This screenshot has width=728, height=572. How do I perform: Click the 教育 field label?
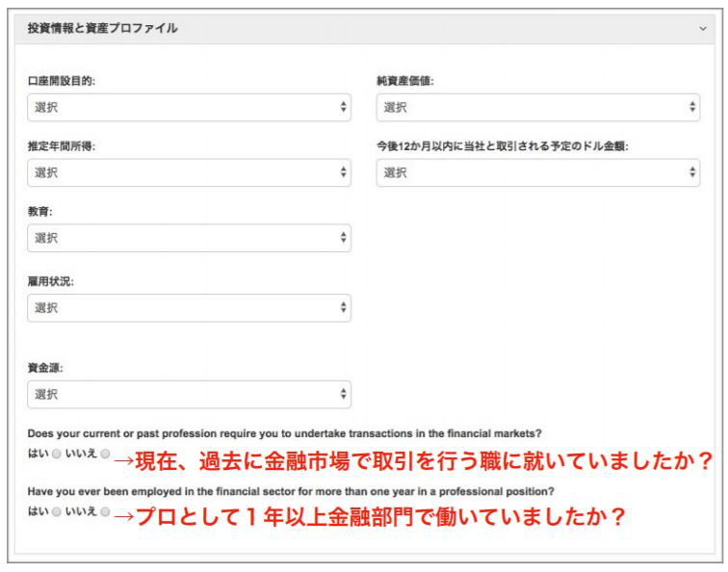pos(39,212)
